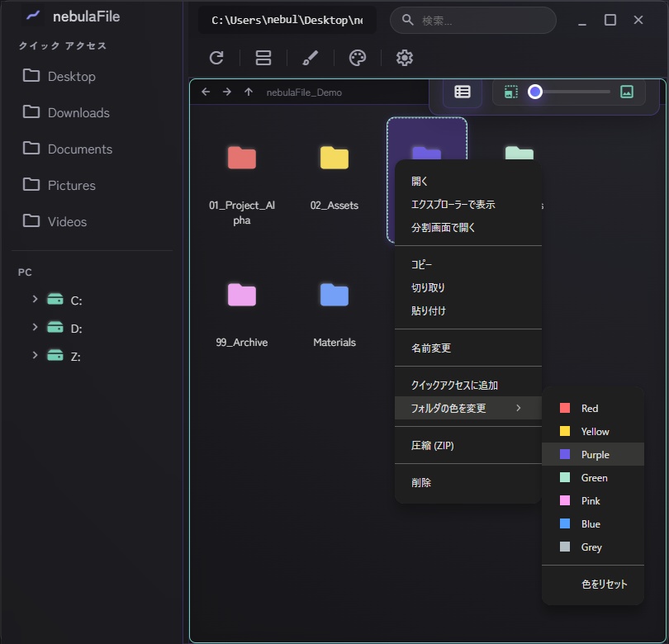Choose 貼り付け from context menu
Screen dimensions: 669x644
point(468,310)
